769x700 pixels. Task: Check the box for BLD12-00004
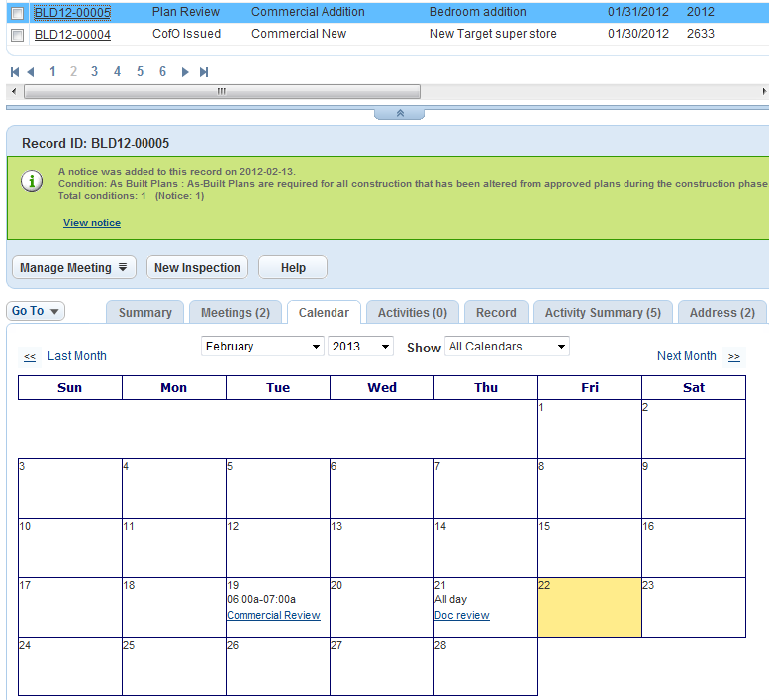[x=17, y=35]
